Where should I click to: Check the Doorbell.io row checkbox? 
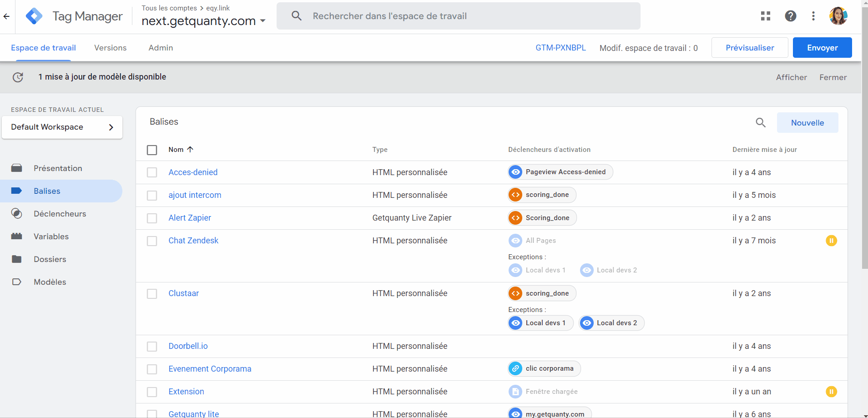(x=152, y=347)
